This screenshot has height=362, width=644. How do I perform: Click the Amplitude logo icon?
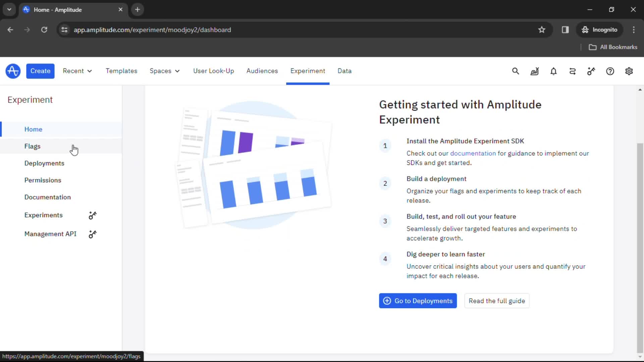click(13, 71)
